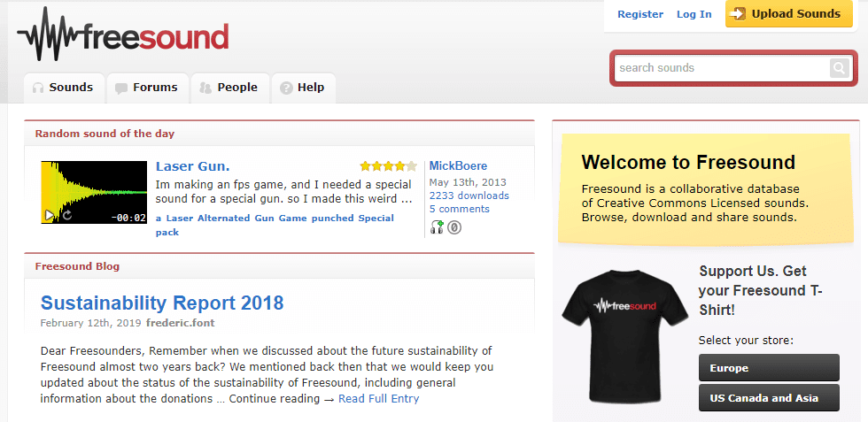868x422 pixels.
Task: Open MickBoere's user profile
Action: (x=459, y=166)
